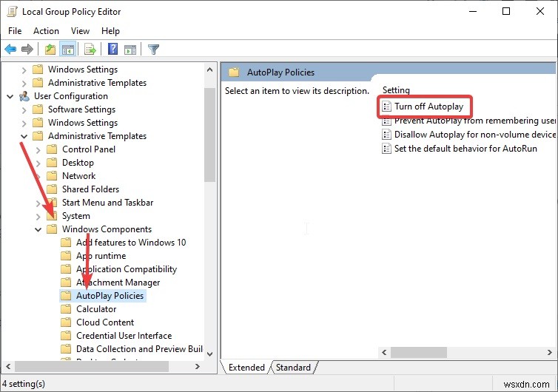Switch to the Extended tab
Screen dimensions: 558x392
(246, 367)
